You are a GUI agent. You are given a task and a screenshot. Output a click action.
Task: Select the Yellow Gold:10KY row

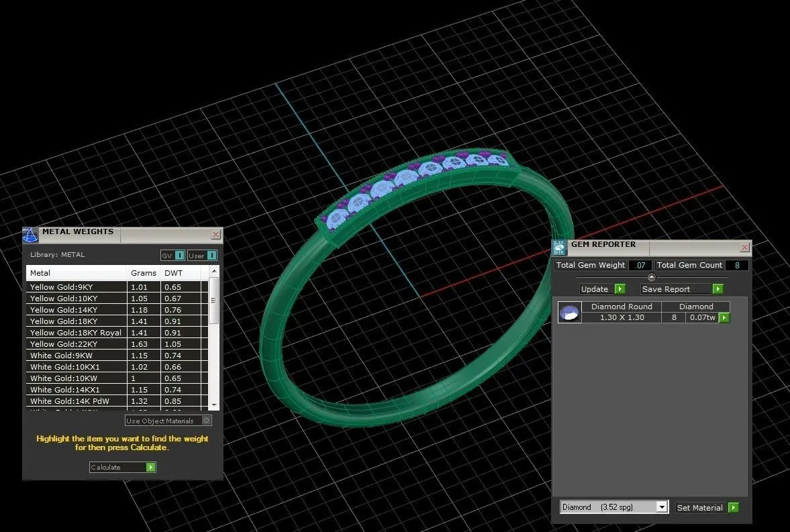pyautogui.click(x=117, y=299)
